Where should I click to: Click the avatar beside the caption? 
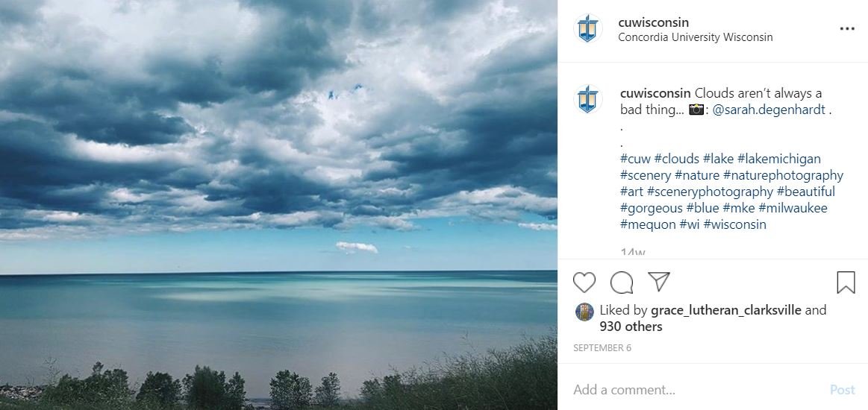[588, 99]
